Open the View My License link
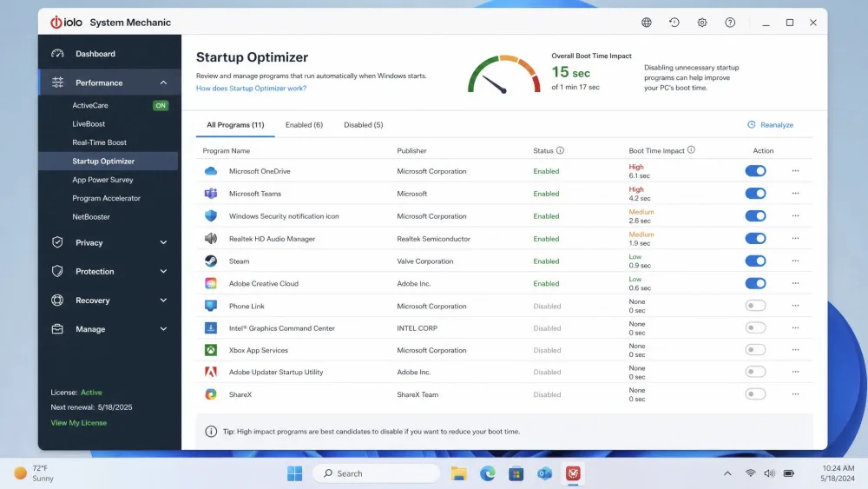The image size is (868, 489). [79, 422]
